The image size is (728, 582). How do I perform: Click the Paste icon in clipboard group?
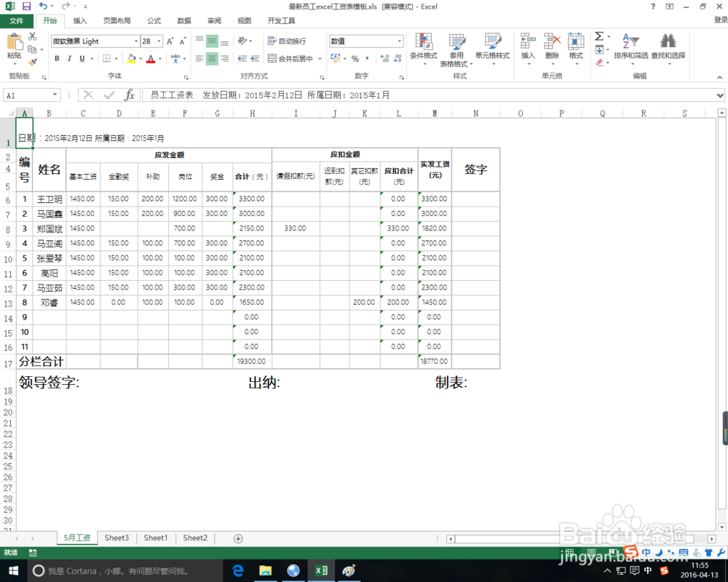(15, 41)
